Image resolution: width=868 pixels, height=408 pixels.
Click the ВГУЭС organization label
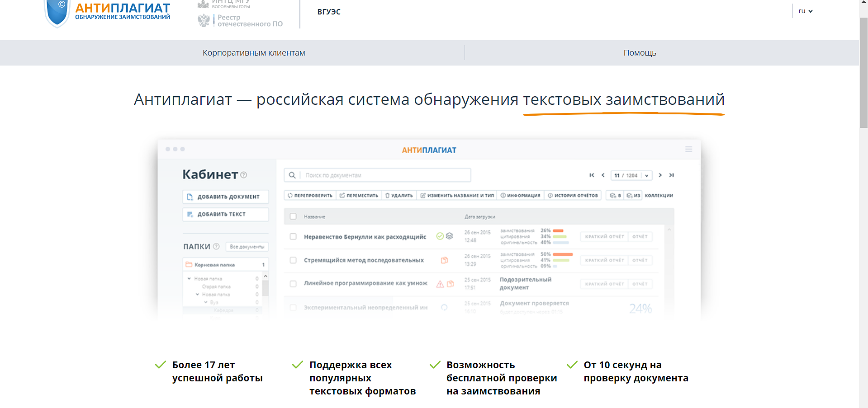[x=329, y=12]
